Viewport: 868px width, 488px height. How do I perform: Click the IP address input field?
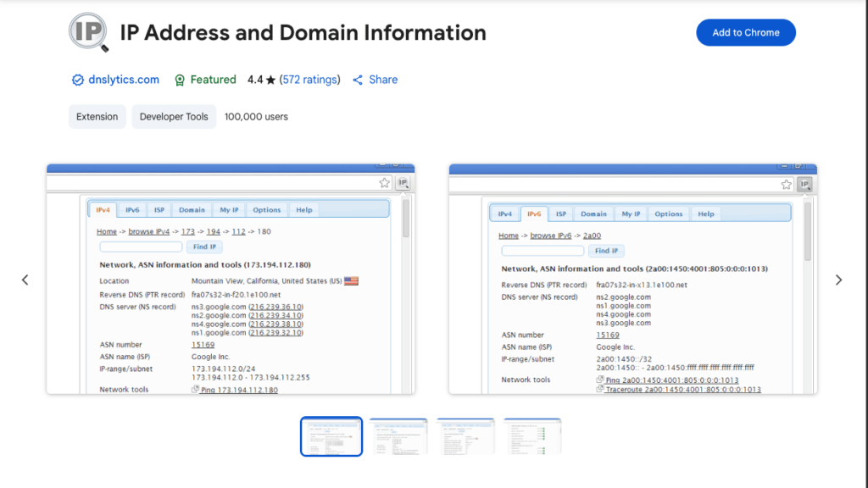click(x=141, y=247)
